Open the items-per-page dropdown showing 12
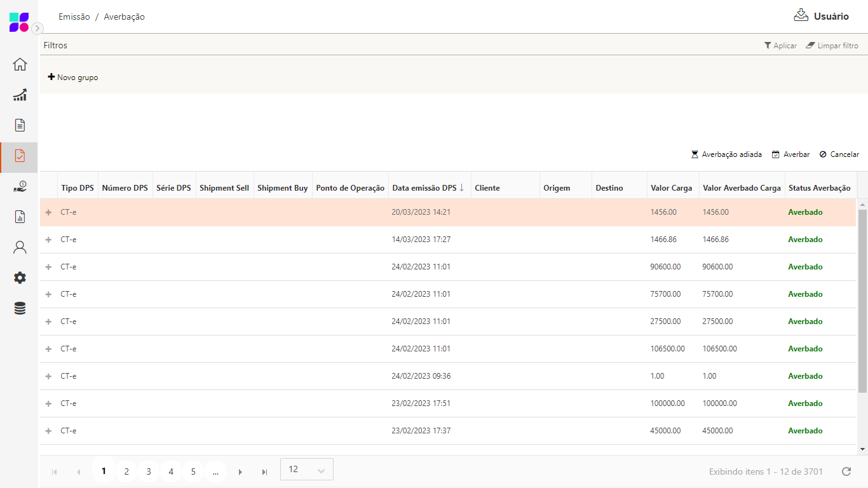Image resolution: width=868 pixels, height=488 pixels. [306, 470]
